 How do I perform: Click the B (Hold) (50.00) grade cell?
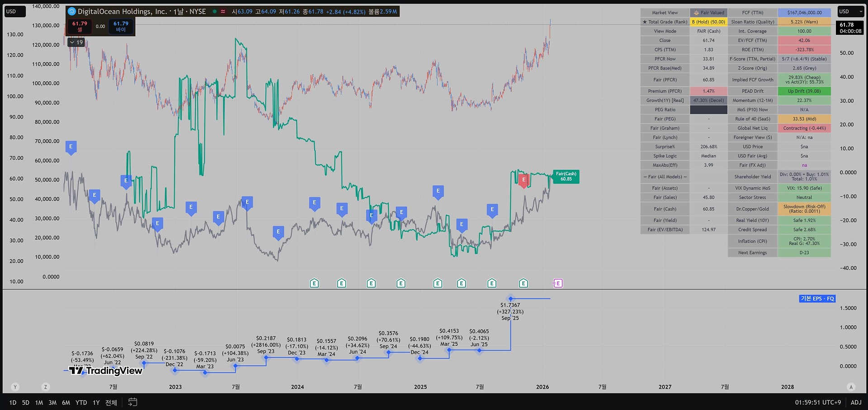tap(708, 22)
